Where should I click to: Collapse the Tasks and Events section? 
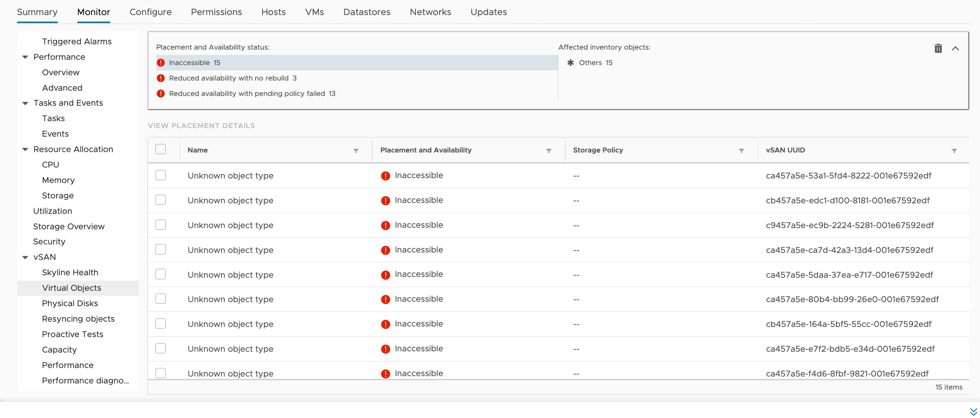(x=25, y=103)
